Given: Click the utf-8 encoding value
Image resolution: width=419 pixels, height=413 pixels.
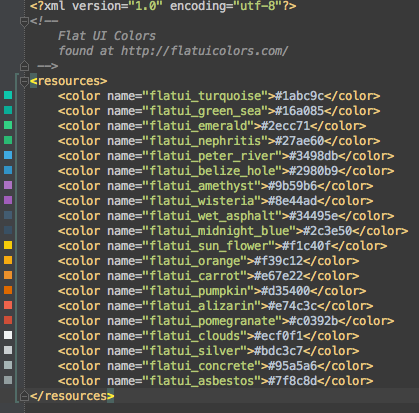Looking at the screenshot, I should 258,6.
